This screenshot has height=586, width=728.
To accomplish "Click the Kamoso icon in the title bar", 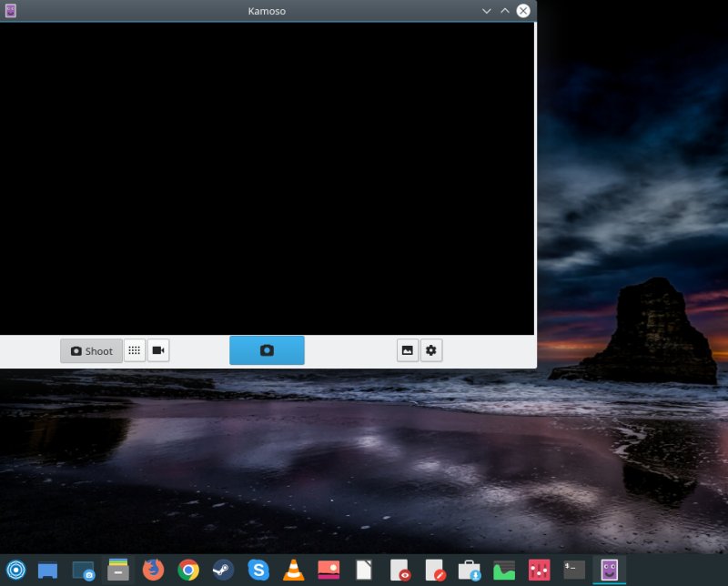I will coord(11,11).
